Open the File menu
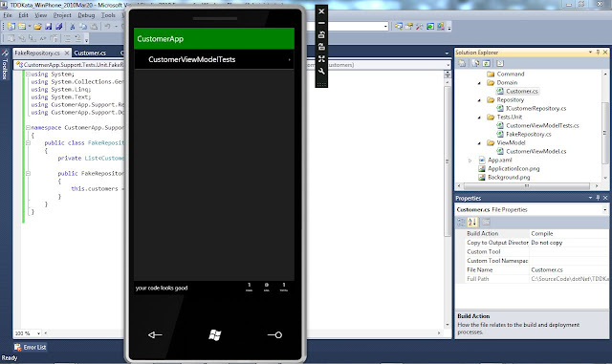Image resolution: width=612 pixels, height=364 pixels. point(8,15)
